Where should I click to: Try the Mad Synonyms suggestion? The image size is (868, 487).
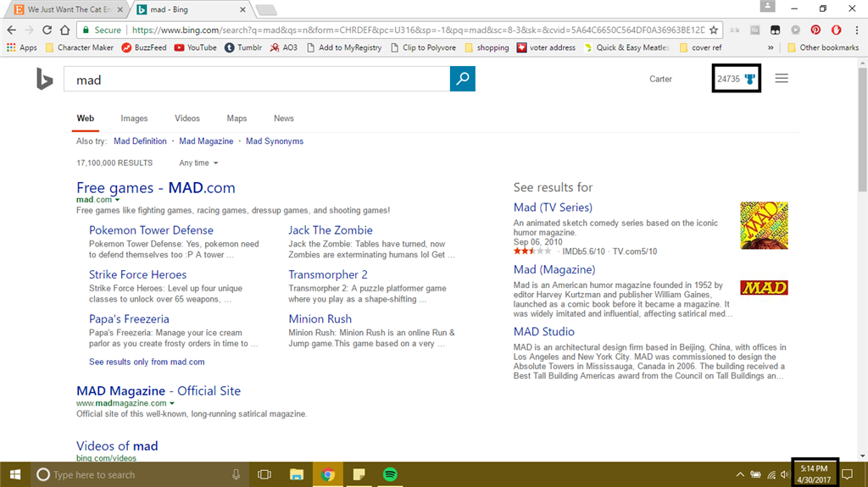click(x=275, y=141)
